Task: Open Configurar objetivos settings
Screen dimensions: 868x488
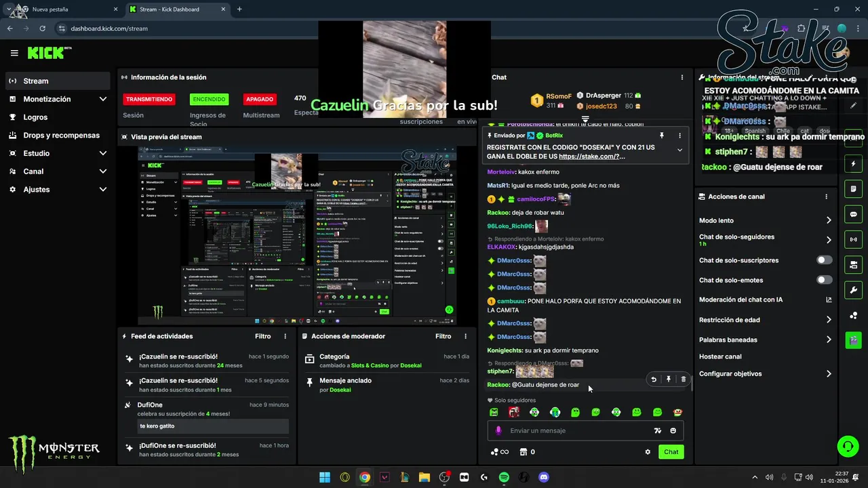Action: coord(766,373)
